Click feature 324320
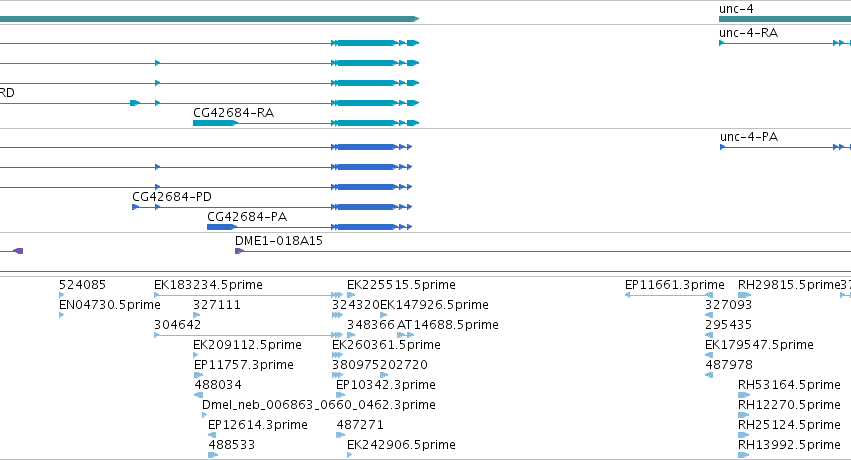Screen dimensions: 851x460 pos(355,305)
